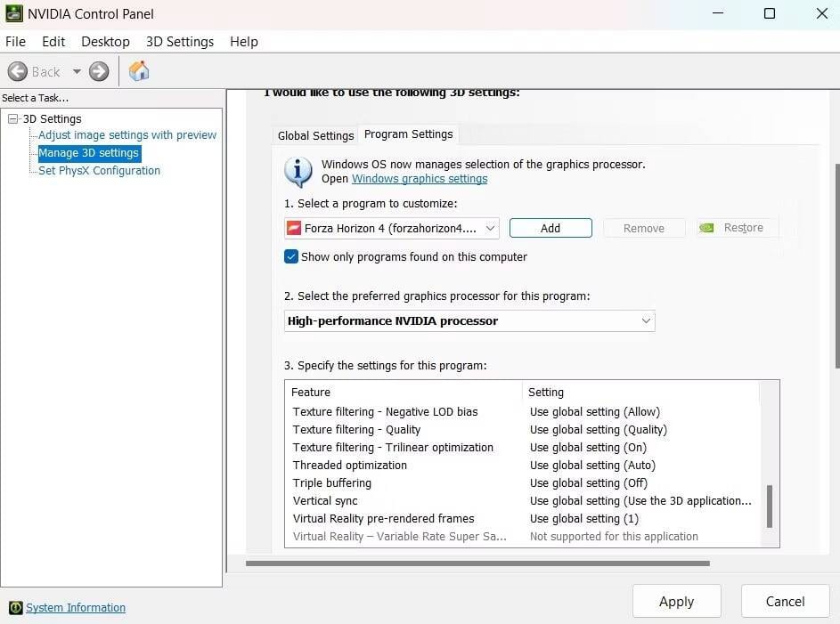The image size is (840, 624).
Task: Click the Back arrow icon
Action: pyautogui.click(x=18, y=72)
